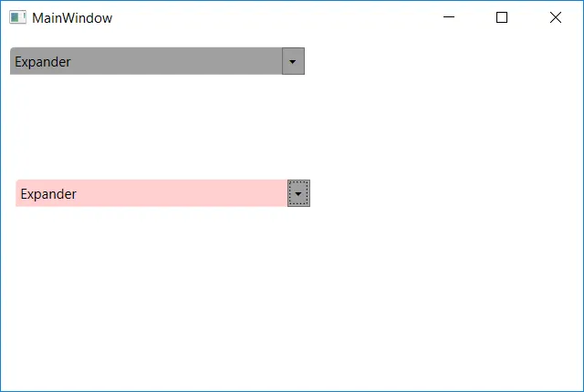Toggle the pink expander's arrow button
Image resolution: width=584 pixels, height=392 pixels.
298,193
